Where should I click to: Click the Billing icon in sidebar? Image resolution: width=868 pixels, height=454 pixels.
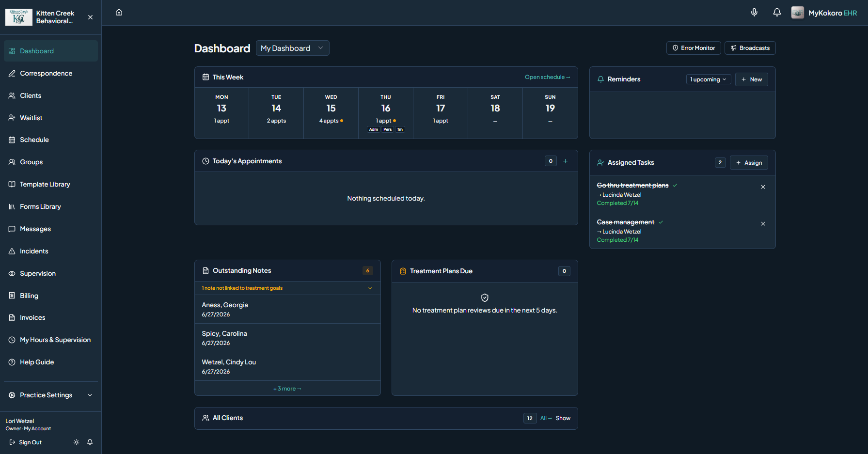[12, 296]
